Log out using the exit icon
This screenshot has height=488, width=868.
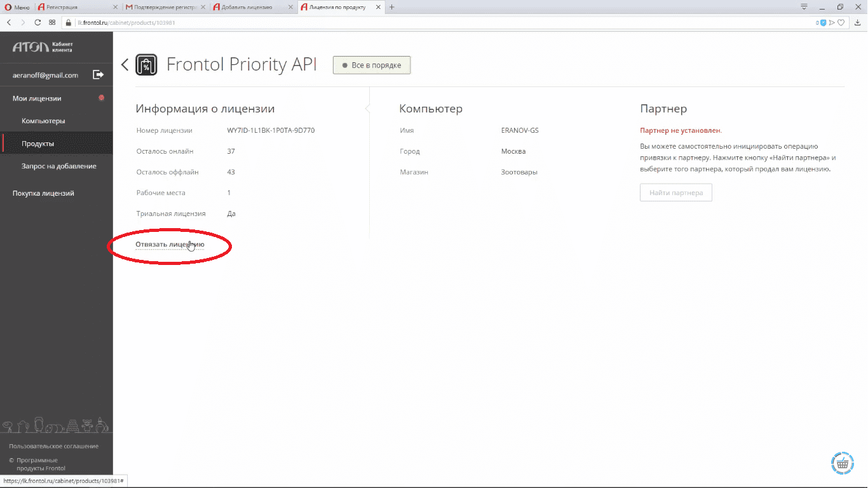point(98,75)
